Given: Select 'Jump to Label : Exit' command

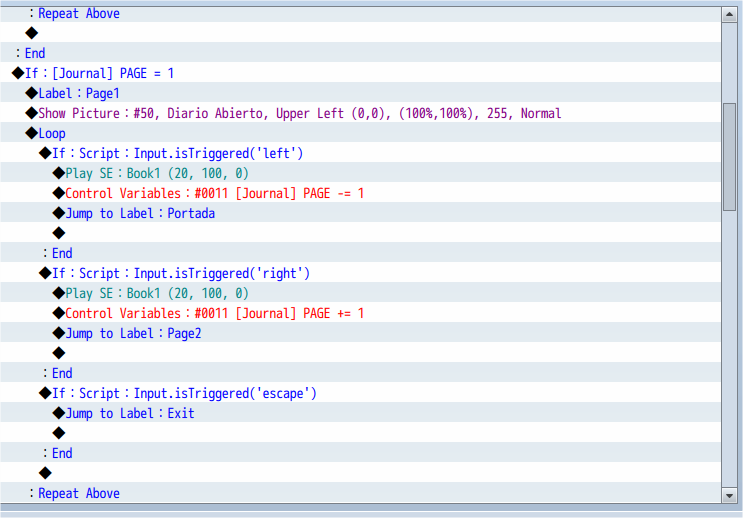Looking at the screenshot, I should tap(360, 413).
